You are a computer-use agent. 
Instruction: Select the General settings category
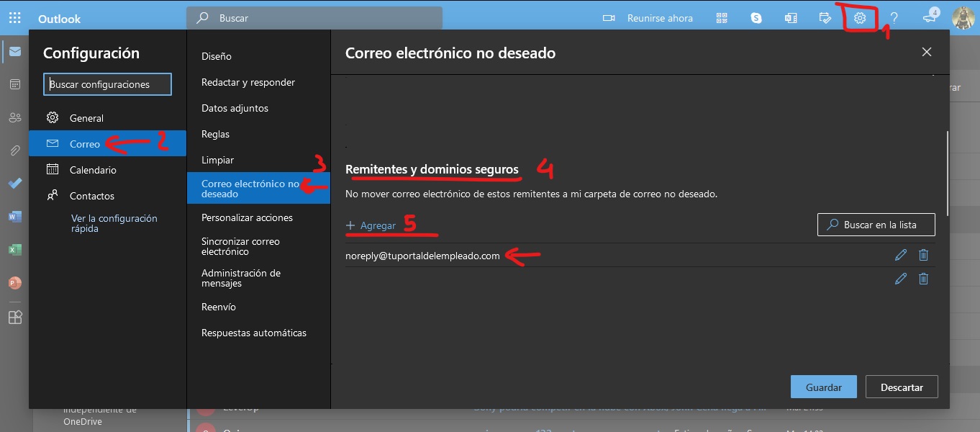coord(86,118)
